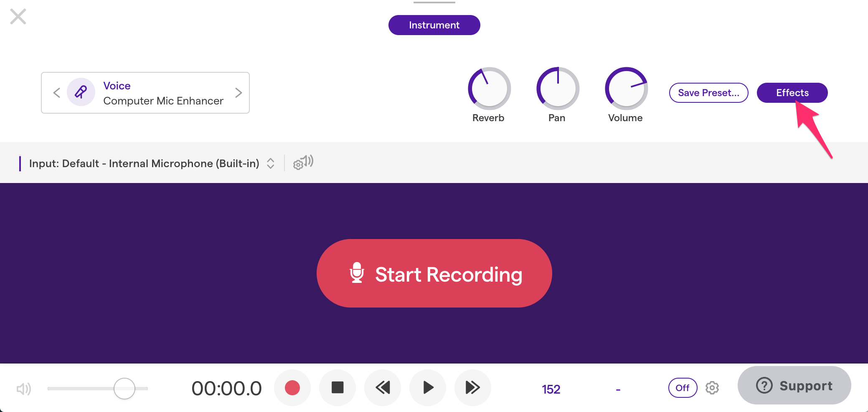Turn off the metronome with the Off toggle

682,388
